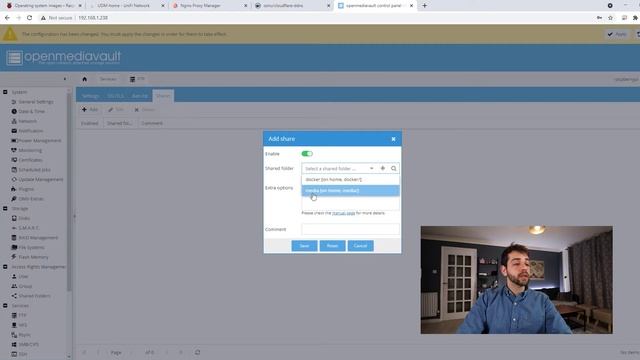The height and width of the screenshot is (360, 640).
Task: Collapse the navigation sidebar arrow
Action: click(65, 79)
